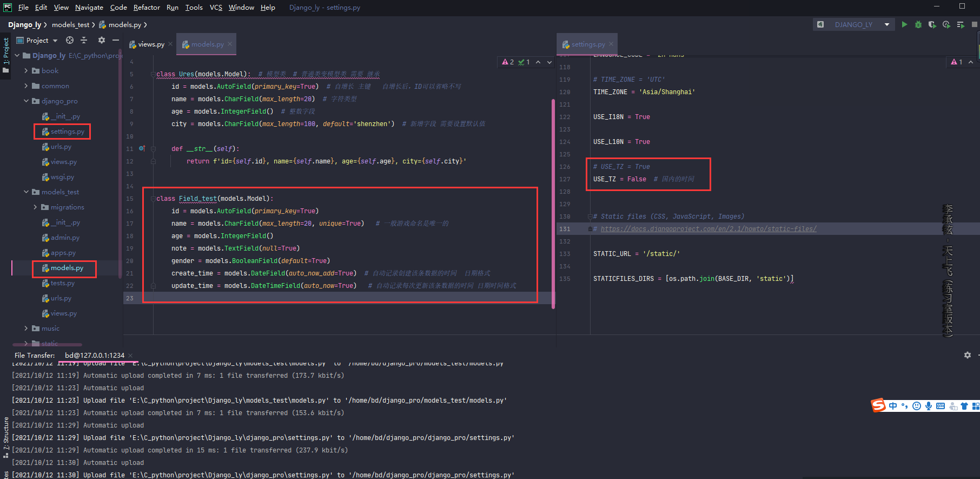
Task: Go to previous highlighted problem in models.py
Action: tap(538, 62)
